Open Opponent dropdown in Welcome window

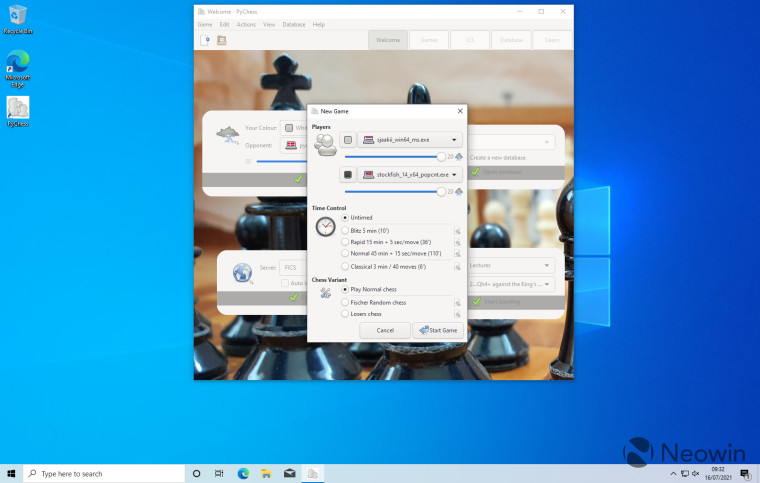(294, 145)
